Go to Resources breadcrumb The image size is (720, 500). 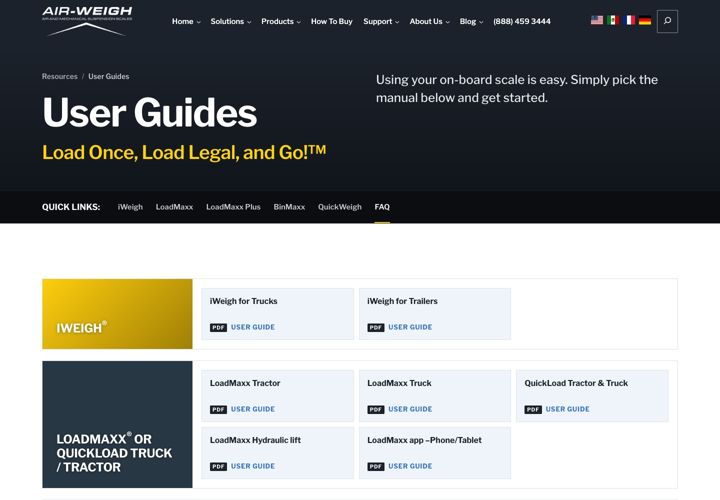tap(60, 77)
